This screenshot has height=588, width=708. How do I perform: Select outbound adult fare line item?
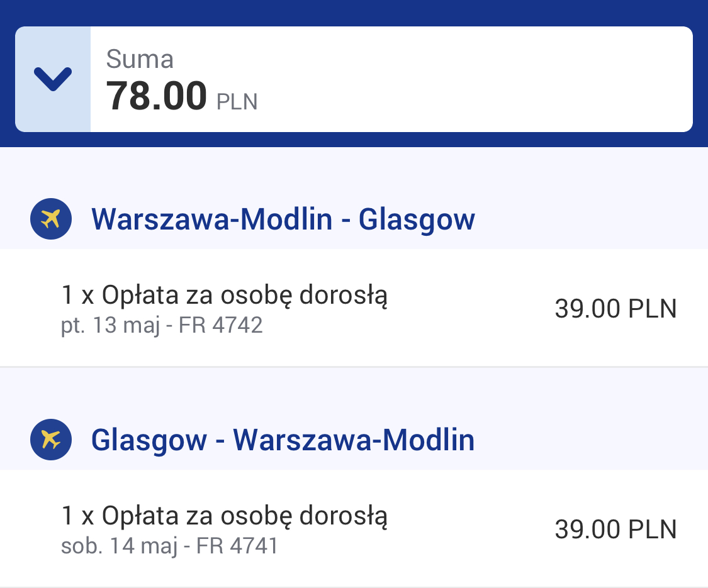pos(354,308)
